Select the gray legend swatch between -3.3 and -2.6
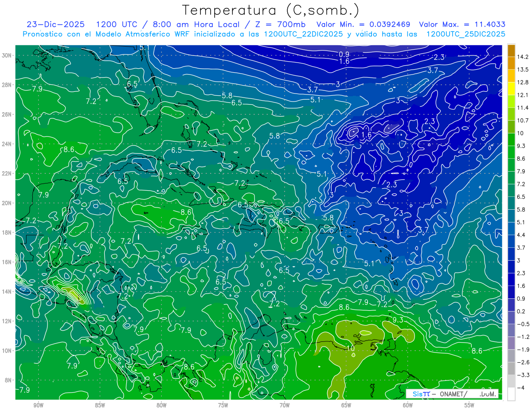This screenshot has width=532, height=411. [511, 368]
